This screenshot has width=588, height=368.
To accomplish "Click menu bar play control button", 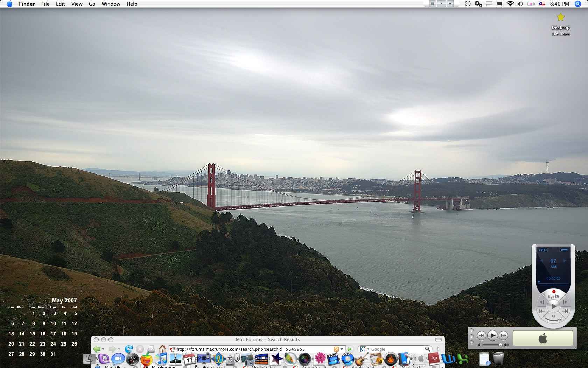I will click(x=441, y=4).
